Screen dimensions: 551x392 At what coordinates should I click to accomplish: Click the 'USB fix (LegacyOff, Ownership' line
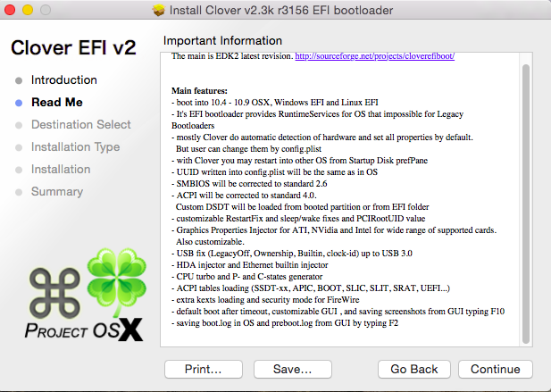click(x=292, y=254)
